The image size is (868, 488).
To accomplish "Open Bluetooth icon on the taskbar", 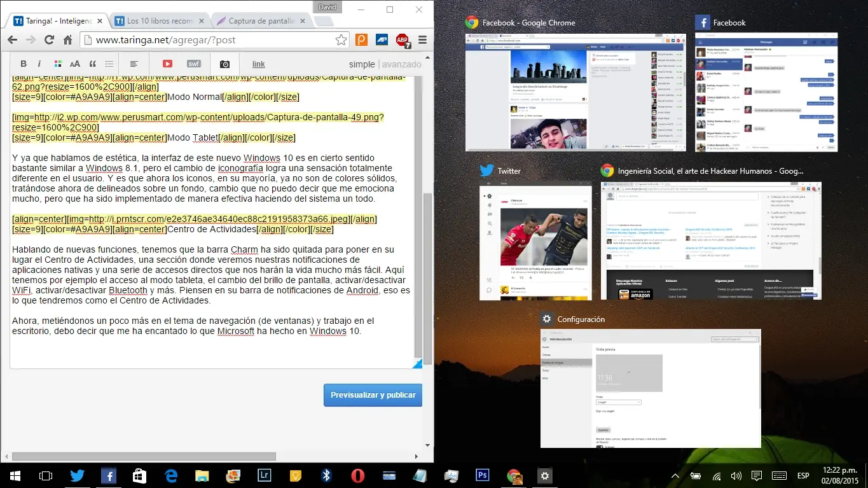I will 326,475.
